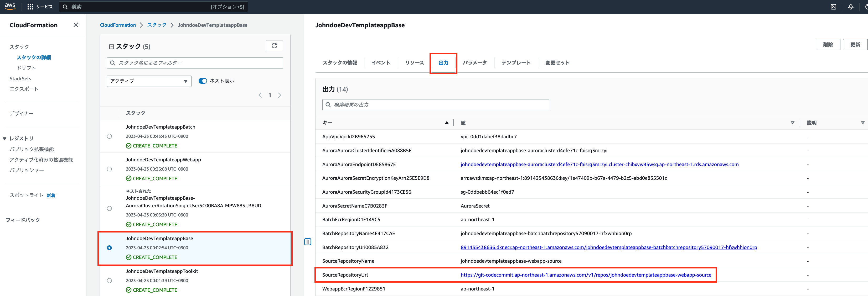868x296 pixels.
Task: Go to previous page of stacks
Action: click(260, 95)
